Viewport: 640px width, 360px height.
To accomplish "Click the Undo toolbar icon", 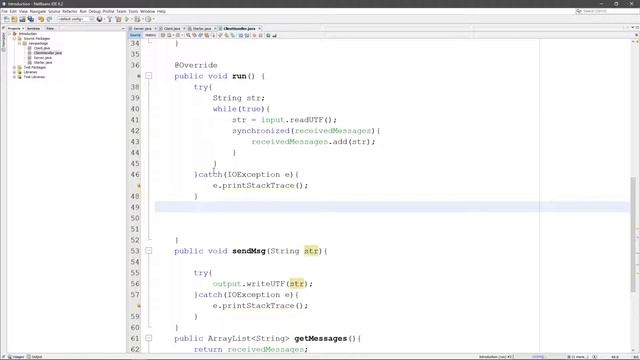I will 41,19.
